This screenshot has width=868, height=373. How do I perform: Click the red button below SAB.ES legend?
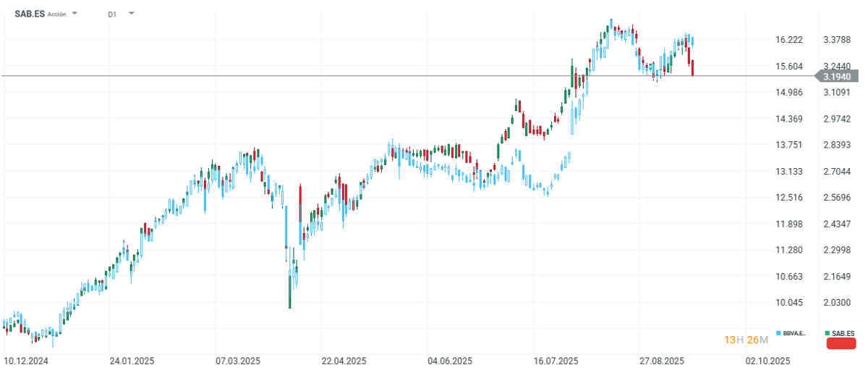[841, 343]
